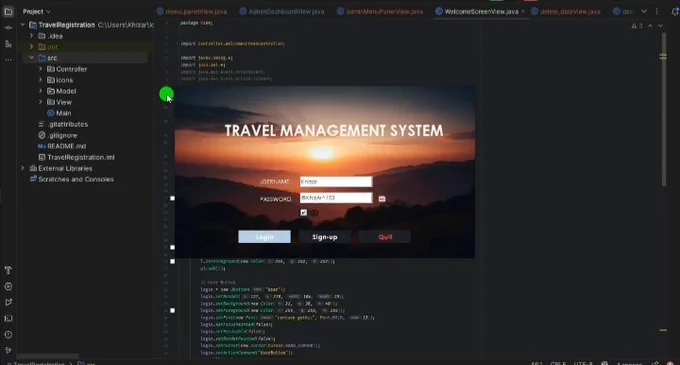Click the Login button
The height and width of the screenshot is (365, 680).
coord(265,237)
